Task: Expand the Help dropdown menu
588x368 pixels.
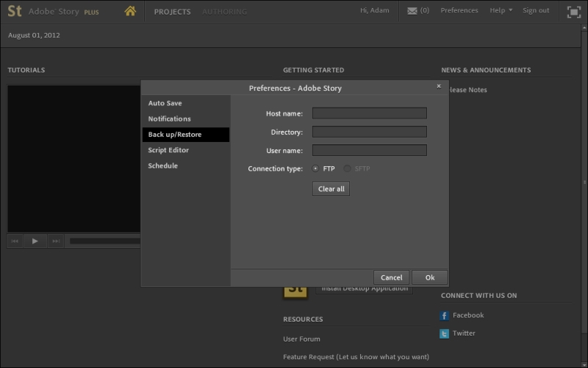Action: pyautogui.click(x=501, y=10)
